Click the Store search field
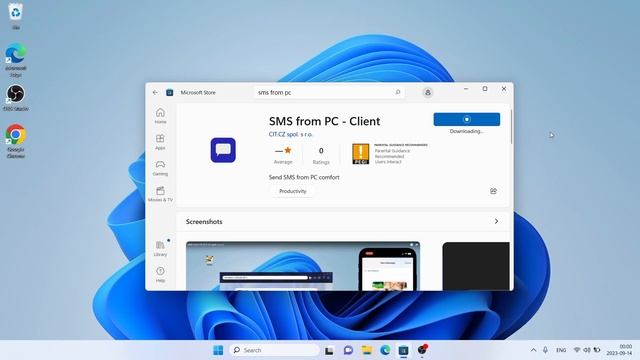Viewport: 640px width, 360px height. (329, 92)
